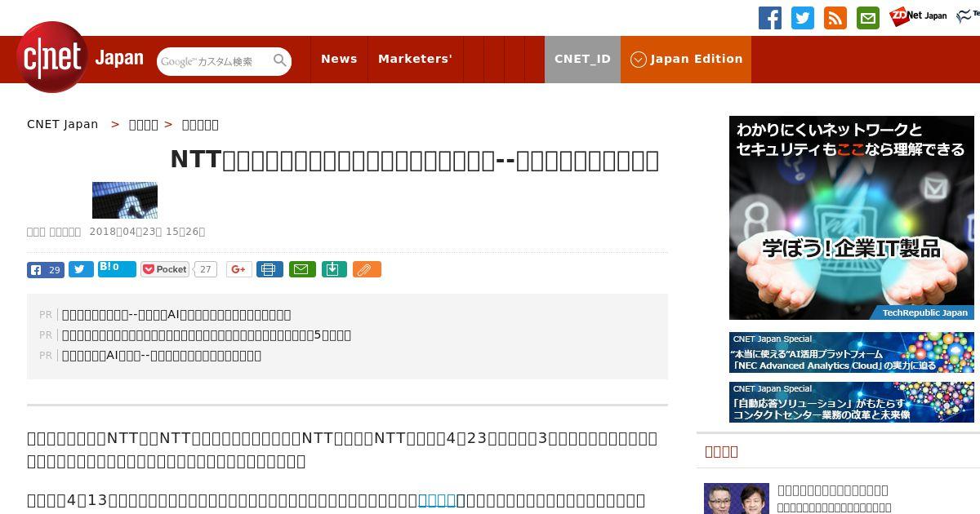Screen dimensions: 980x514
Task: Open the Marketers' menu
Action: tap(415, 59)
